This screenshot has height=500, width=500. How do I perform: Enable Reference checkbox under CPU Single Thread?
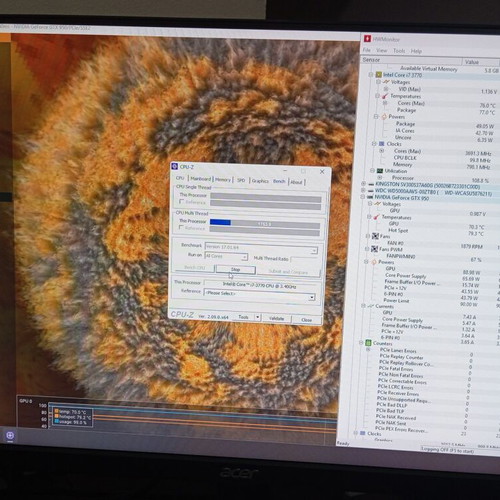pos(182,202)
